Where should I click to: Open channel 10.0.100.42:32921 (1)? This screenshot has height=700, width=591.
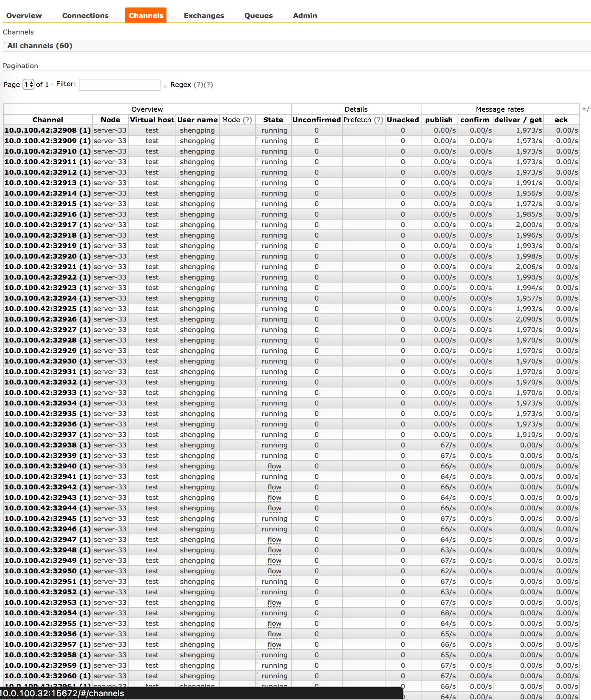coord(48,267)
